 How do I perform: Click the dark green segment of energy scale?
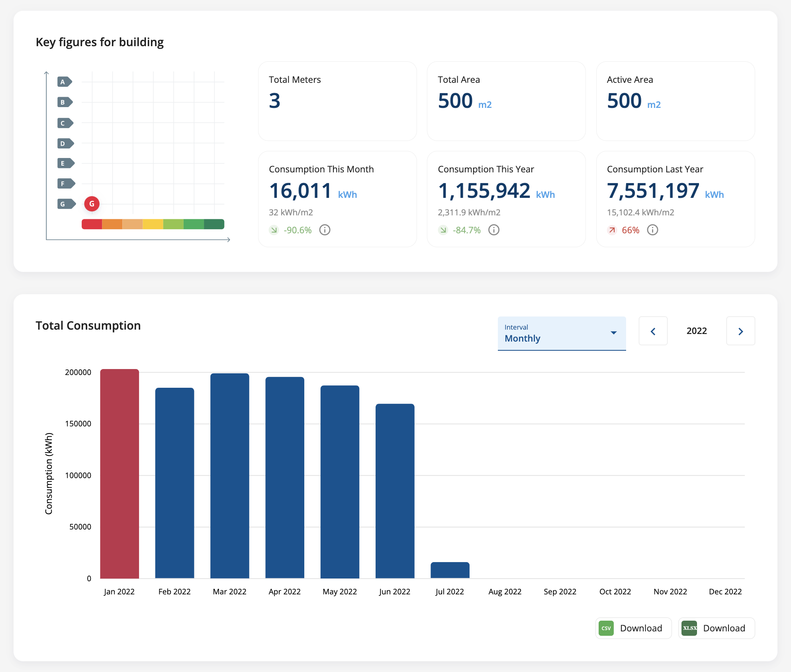coord(214,224)
